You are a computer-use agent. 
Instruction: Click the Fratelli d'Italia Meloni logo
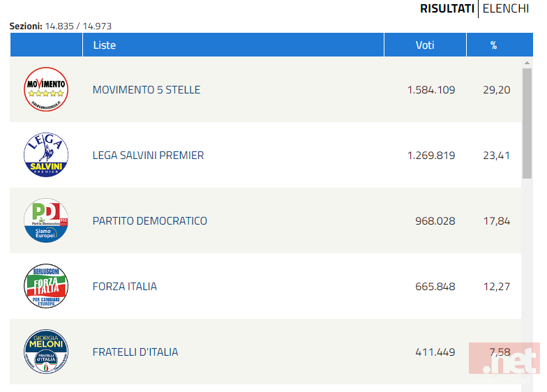[46, 352]
